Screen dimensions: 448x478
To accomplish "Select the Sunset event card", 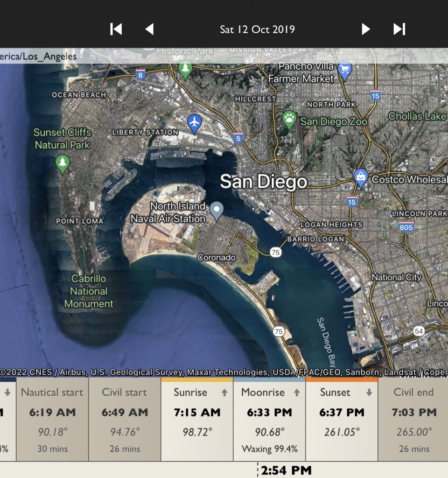I will coord(342,419).
